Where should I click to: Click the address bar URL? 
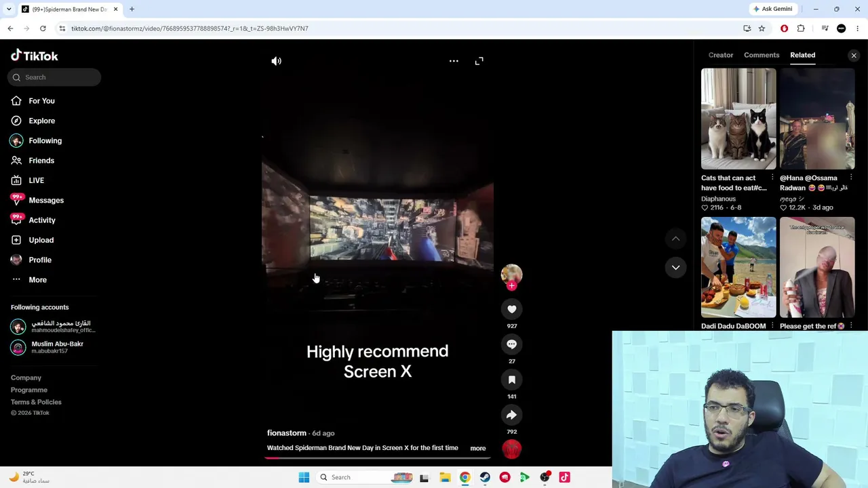click(x=190, y=28)
